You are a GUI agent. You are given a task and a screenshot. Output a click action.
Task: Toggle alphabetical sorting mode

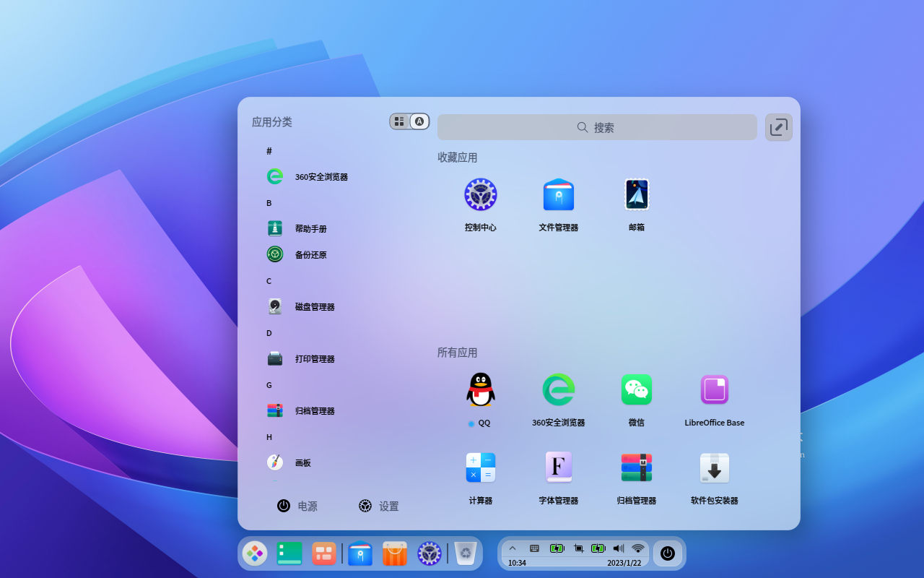pyautogui.click(x=419, y=121)
